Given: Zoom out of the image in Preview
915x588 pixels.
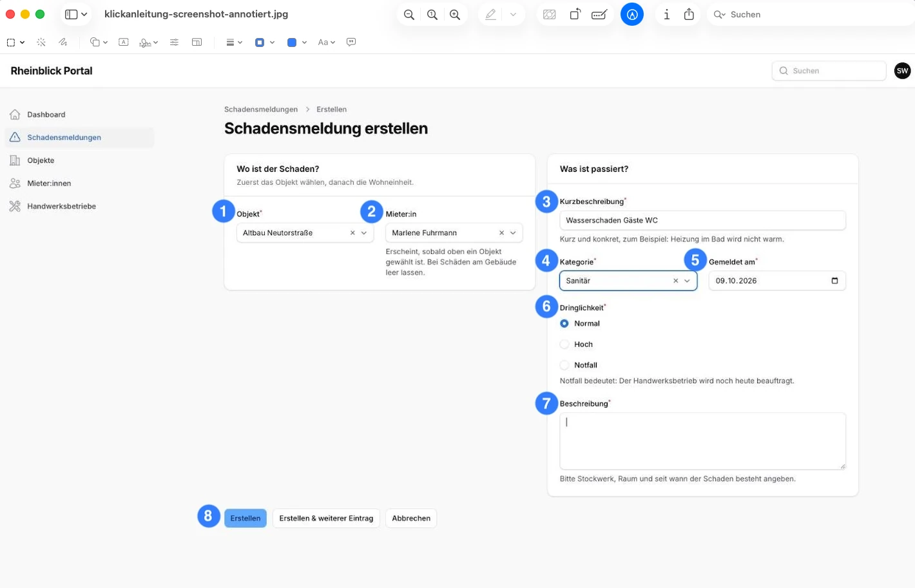Looking at the screenshot, I should click(x=409, y=14).
